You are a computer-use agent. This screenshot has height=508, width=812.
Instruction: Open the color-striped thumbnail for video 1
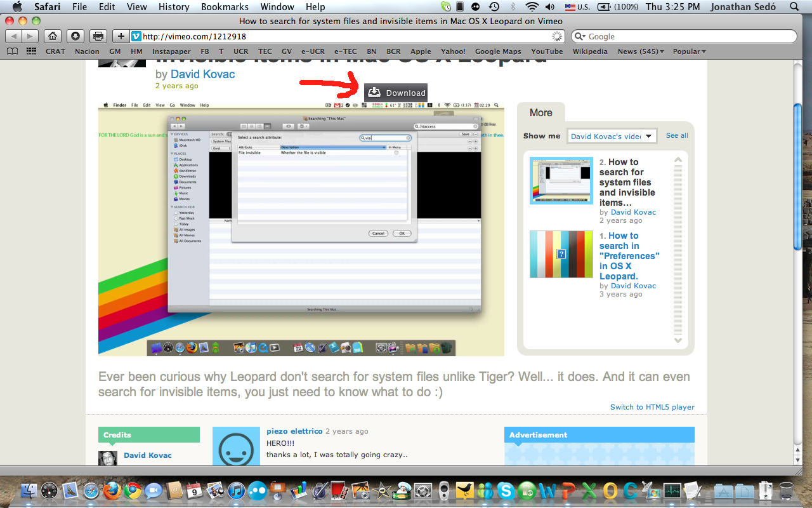pyautogui.click(x=561, y=254)
